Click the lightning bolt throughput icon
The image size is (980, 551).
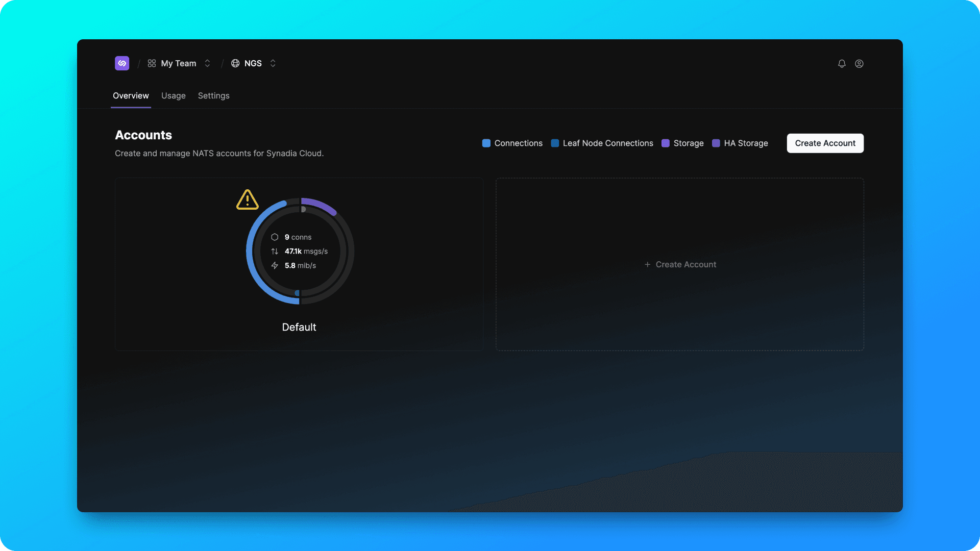point(275,266)
